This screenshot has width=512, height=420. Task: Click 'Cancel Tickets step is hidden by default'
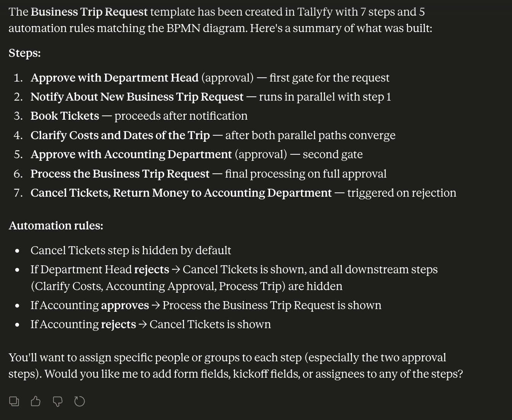[x=131, y=250]
